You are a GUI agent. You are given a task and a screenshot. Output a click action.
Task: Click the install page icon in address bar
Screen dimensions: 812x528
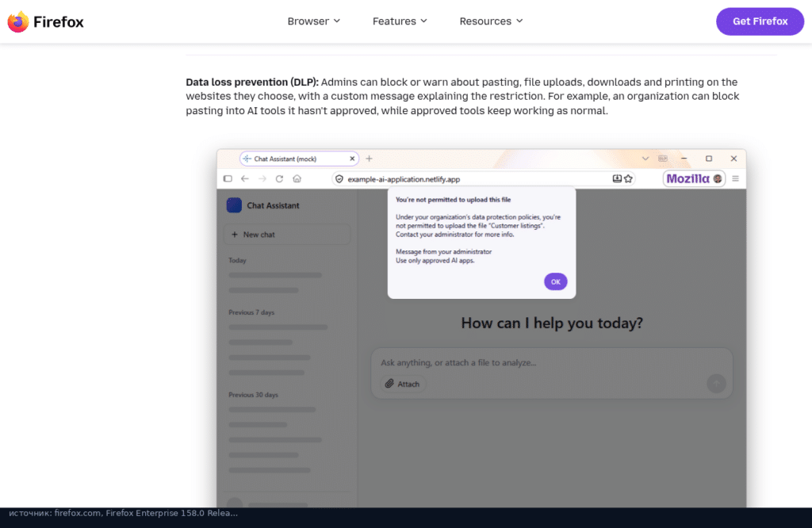[x=617, y=178]
